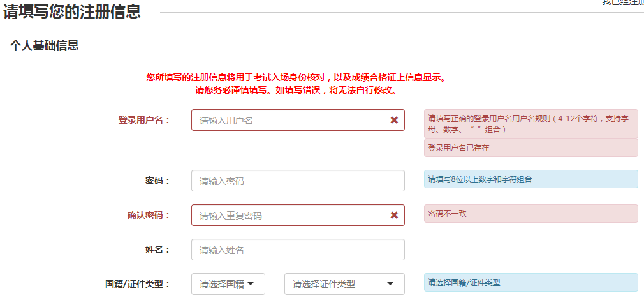644x300 pixels.
Task: Click the 个人基础信息 section heading
Action: 44,45
